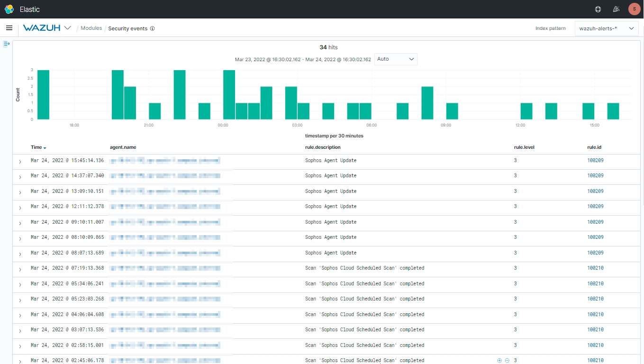This screenshot has width=644, height=364.
Task: Sort by the Time column header
Action: (38, 147)
